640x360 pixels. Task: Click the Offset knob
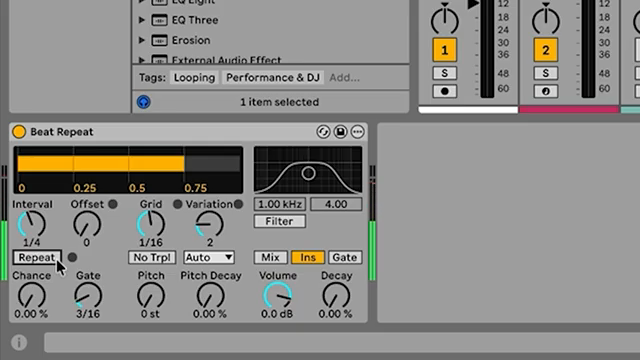click(x=87, y=224)
